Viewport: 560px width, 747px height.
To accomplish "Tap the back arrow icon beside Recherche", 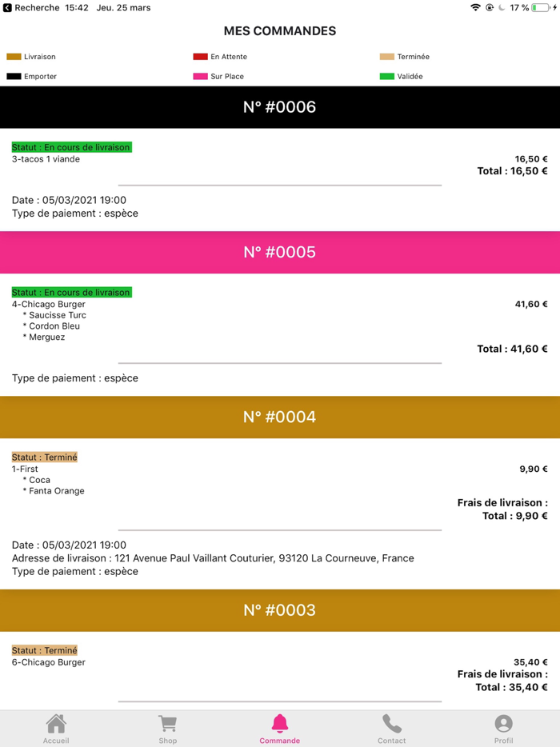I will (x=7, y=8).
